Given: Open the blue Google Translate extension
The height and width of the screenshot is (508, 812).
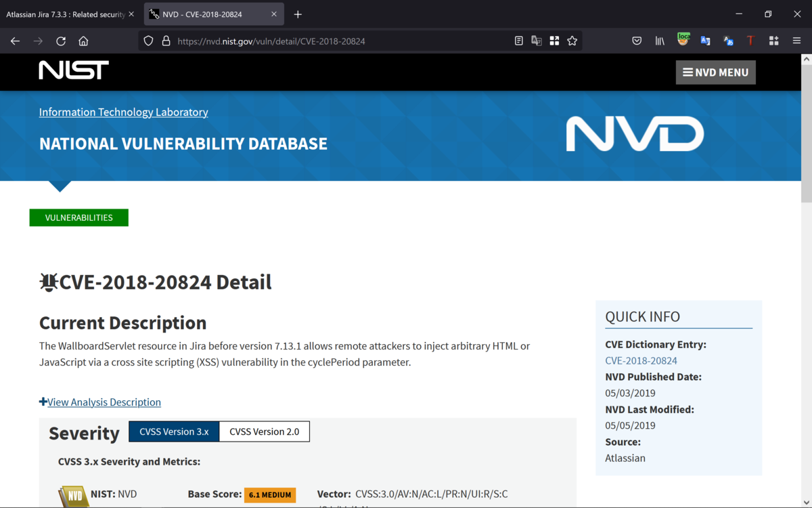Looking at the screenshot, I should click(705, 41).
